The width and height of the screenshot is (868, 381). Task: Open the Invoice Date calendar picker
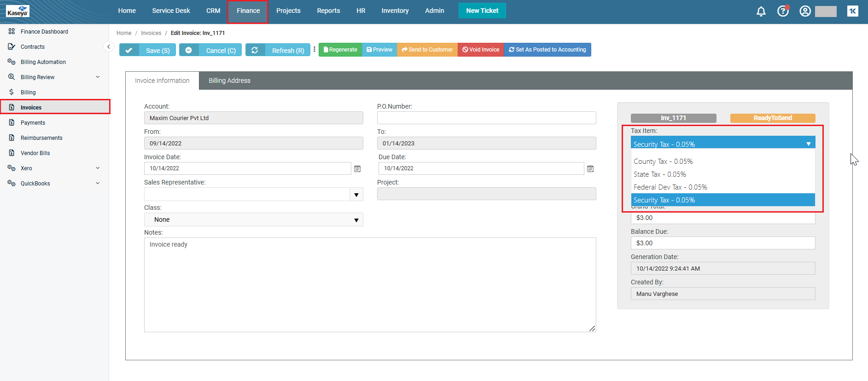[x=357, y=169]
